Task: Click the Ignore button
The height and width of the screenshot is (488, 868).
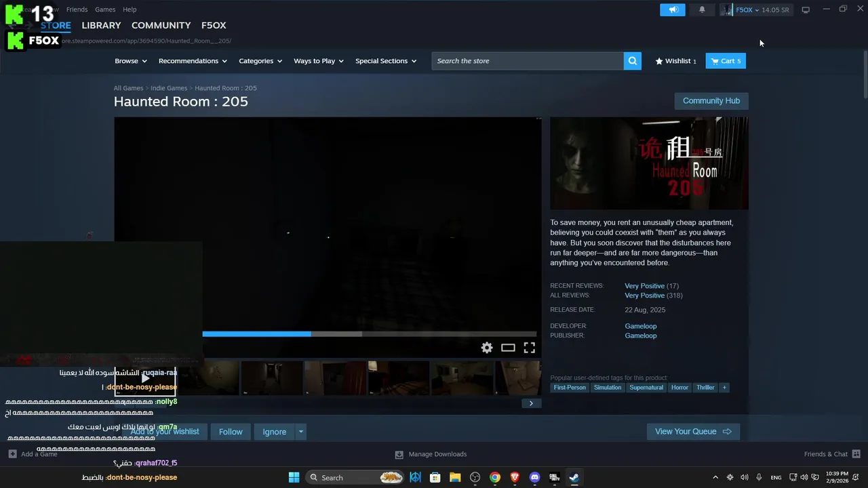Action: click(275, 432)
